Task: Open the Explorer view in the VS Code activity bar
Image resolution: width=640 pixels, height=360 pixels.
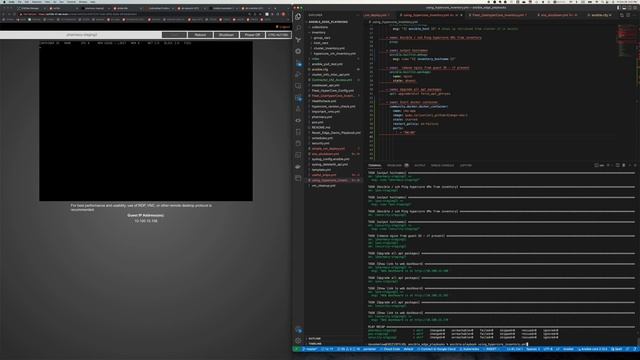Action: click(298, 17)
